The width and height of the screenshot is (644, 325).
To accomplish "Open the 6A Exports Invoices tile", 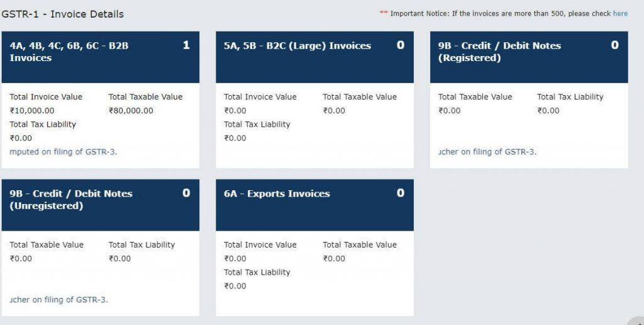I will (277, 194).
